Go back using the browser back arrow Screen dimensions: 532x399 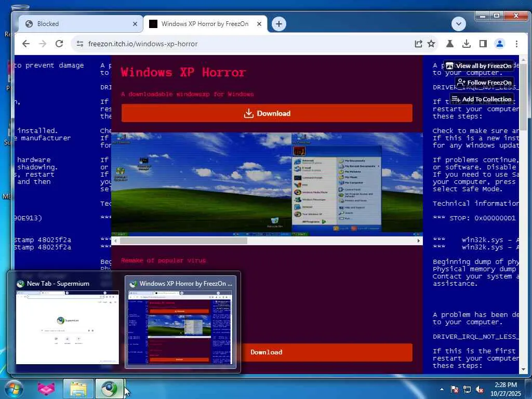[26, 44]
